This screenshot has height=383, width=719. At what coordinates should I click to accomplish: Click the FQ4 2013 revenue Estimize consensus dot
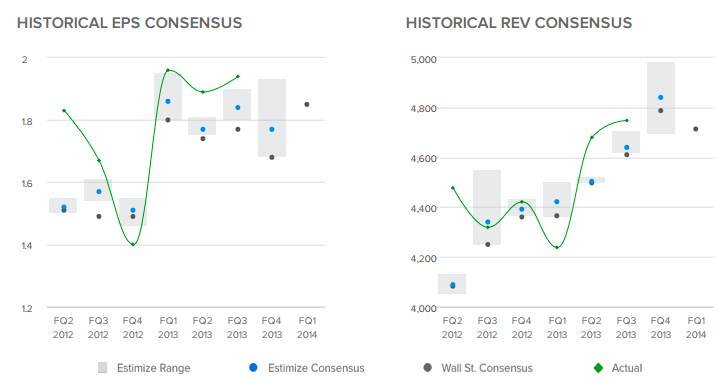coord(661,98)
